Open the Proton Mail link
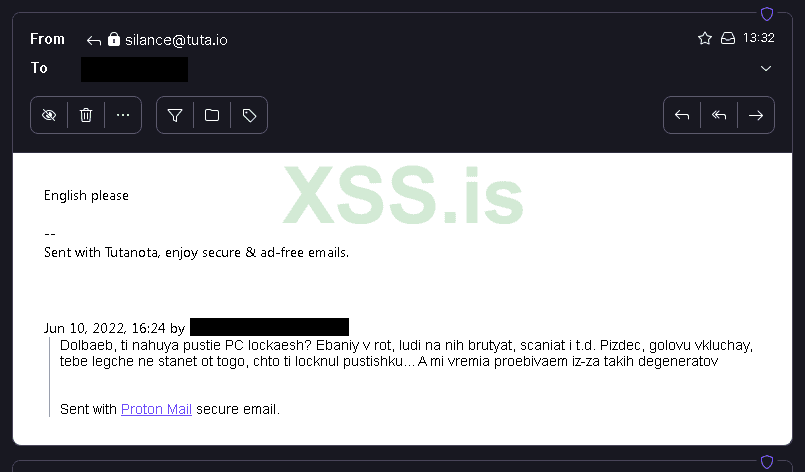Screen dimensions: 805x472 tap(157, 409)
